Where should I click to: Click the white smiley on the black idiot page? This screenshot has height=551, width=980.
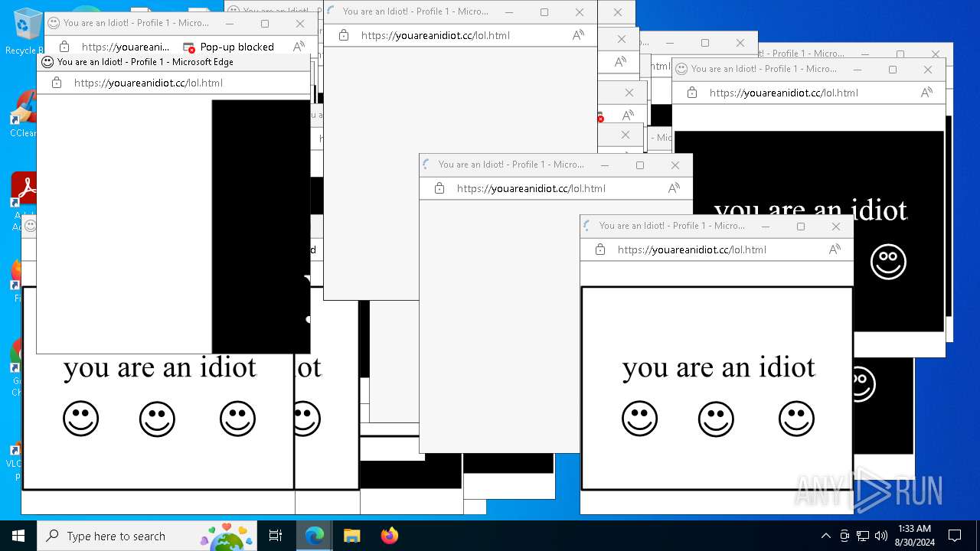point(888,262)
